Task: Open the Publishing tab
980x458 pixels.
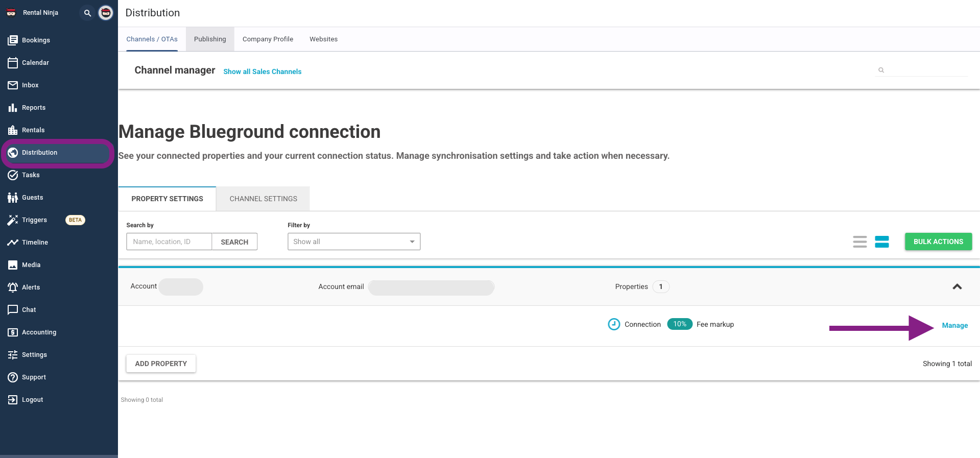Action: pos(210,39)
